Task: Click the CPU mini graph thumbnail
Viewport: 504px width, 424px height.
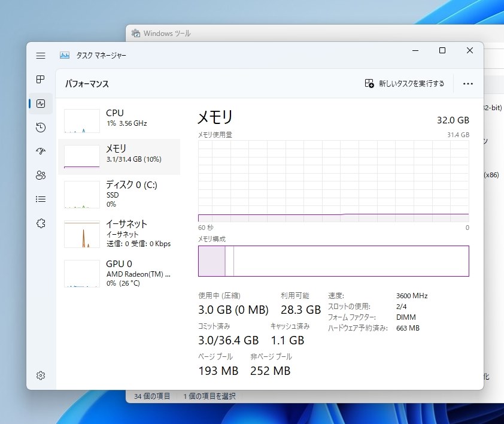Action: click(x=82, y=121)
